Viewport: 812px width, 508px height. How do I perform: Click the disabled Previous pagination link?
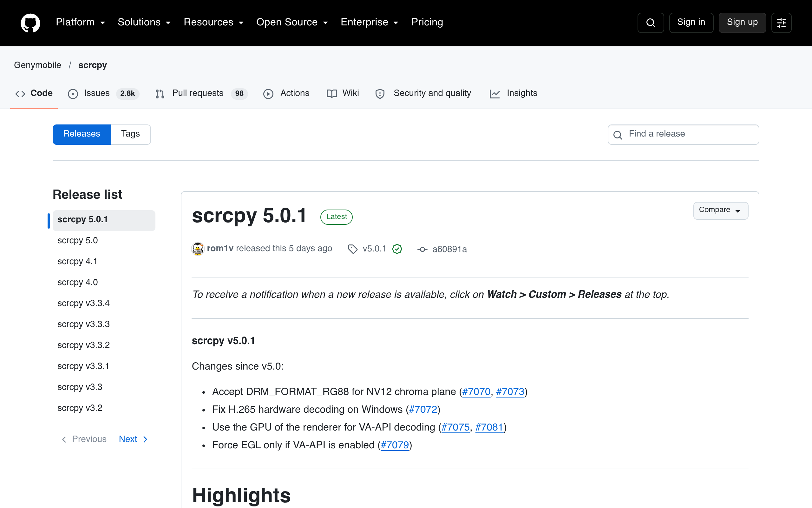pos(84,439)
